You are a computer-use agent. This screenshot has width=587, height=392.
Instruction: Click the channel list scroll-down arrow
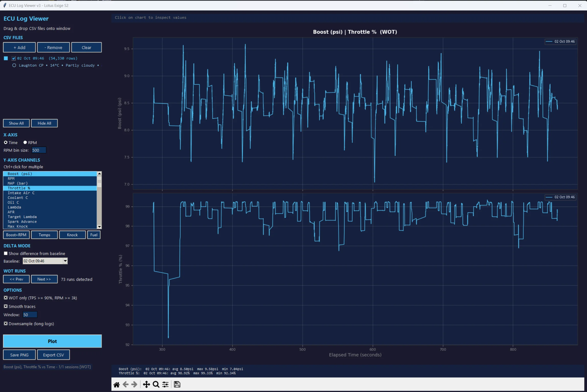tap(100, 227)
